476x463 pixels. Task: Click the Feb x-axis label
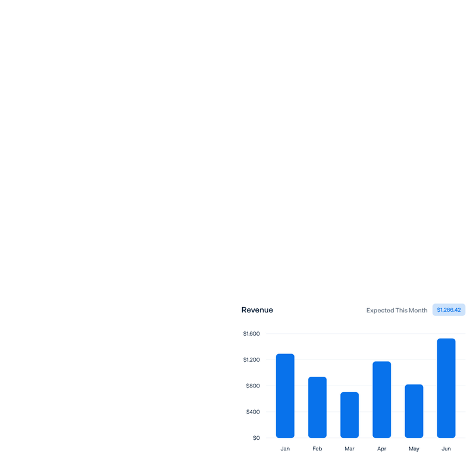[317, 449]
